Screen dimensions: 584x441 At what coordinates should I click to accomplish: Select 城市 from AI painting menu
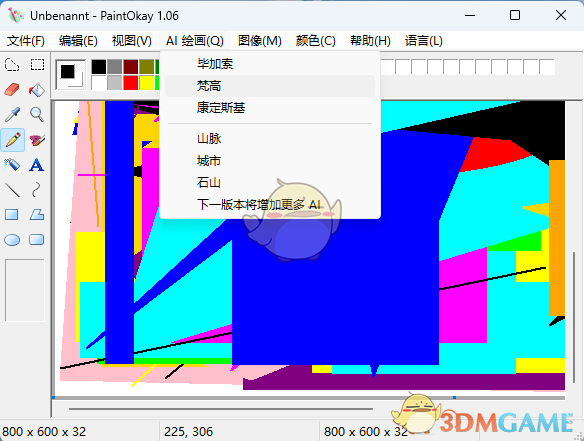[x=270, y=161]
